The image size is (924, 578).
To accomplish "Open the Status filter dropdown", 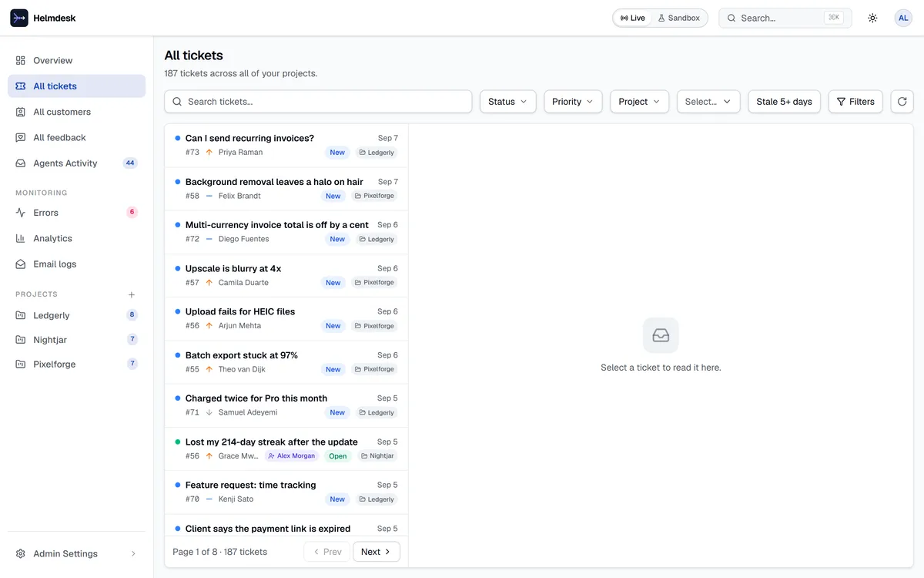I will tap(507, 102).
